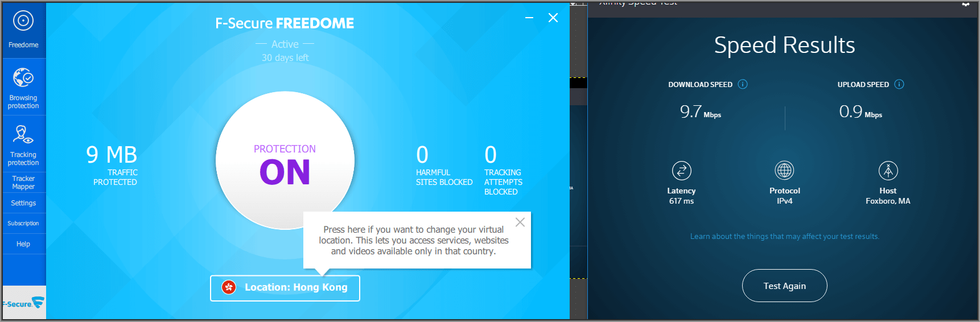Minimize the F-Secure Freedome window
The image size is (980, 322).
coord(529,18)
